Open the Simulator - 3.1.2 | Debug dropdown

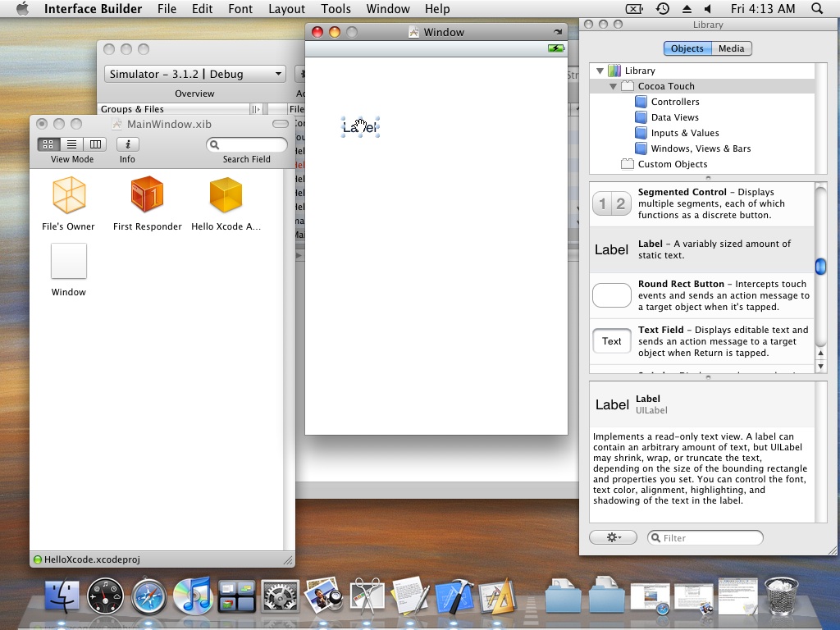point(195,74)
